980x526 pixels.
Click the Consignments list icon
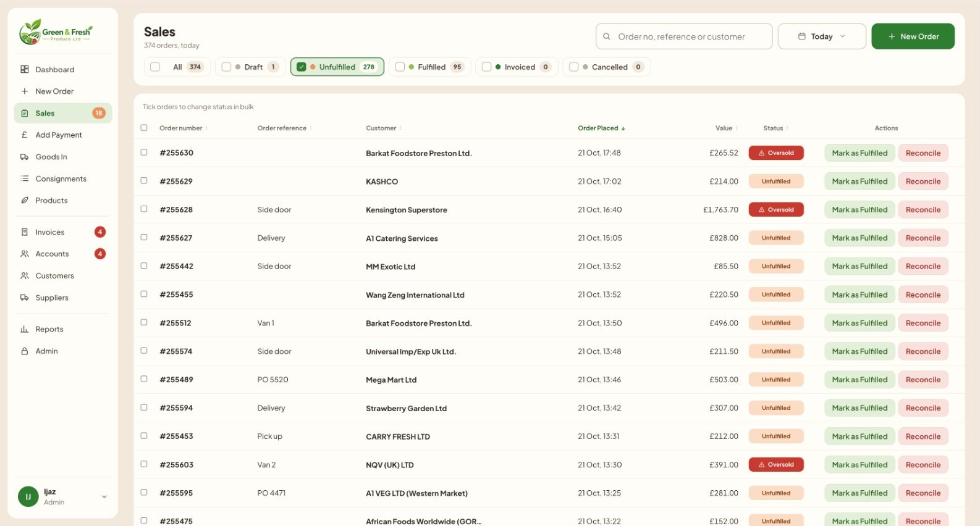pos(25,179)
